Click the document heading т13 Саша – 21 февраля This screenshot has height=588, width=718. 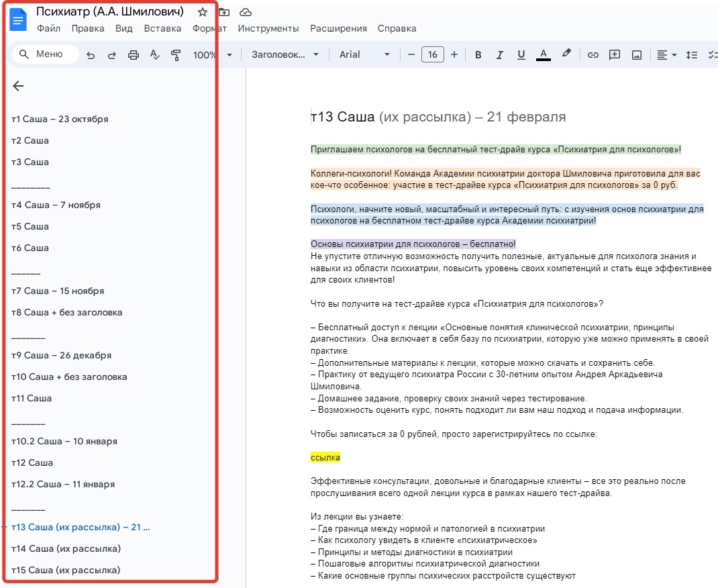(438, 117)
